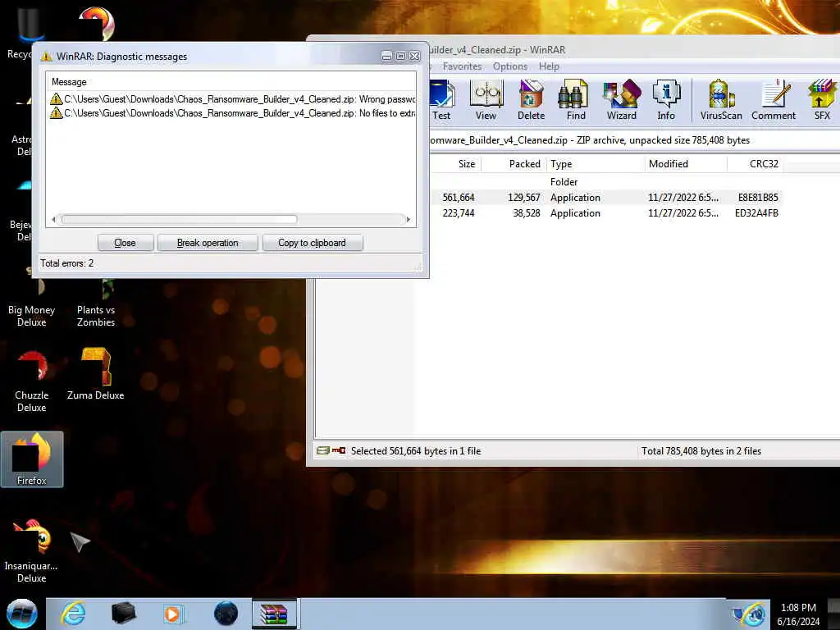840x630 pixels.
Task: Close the Diagnostic messages dialog via Close button
Action: (126, 243)
